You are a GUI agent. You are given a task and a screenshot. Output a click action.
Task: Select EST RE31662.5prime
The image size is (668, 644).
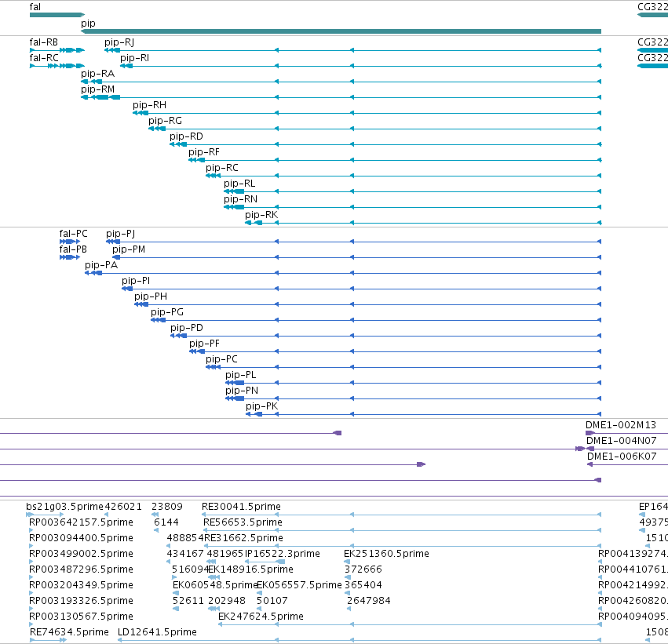click(243, 538)
